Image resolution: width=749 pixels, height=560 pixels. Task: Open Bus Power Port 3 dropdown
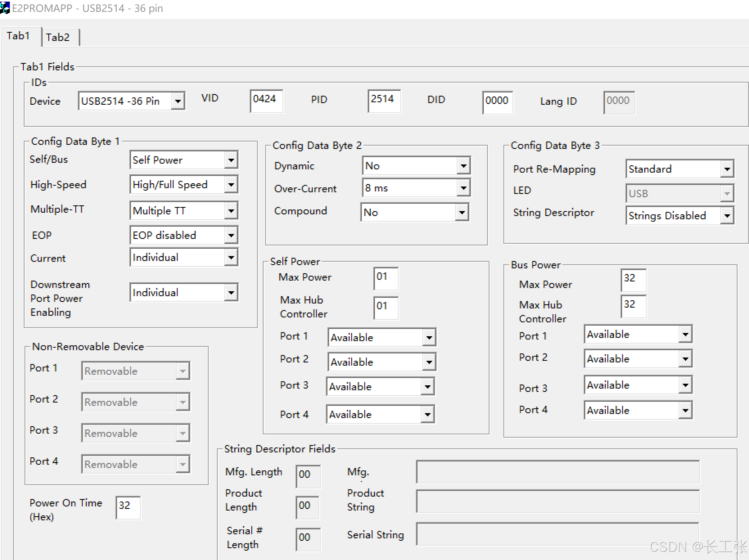[638, 385]
